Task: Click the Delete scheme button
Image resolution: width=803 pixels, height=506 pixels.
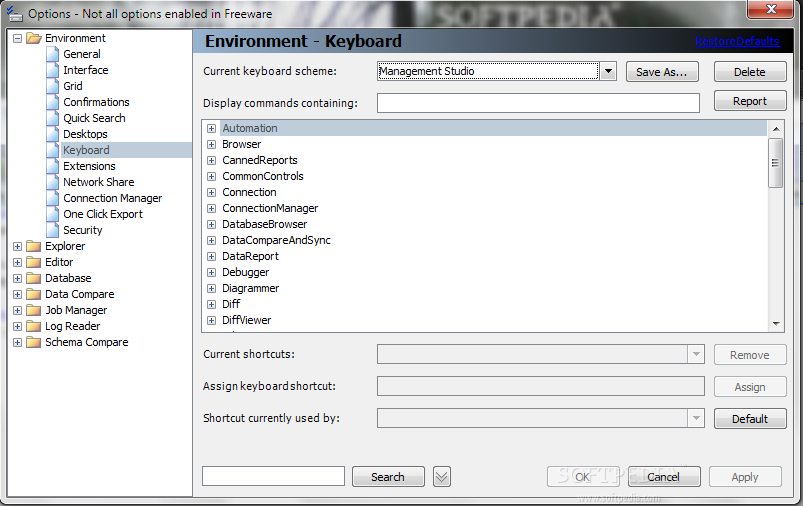Action: coord(750,72)
